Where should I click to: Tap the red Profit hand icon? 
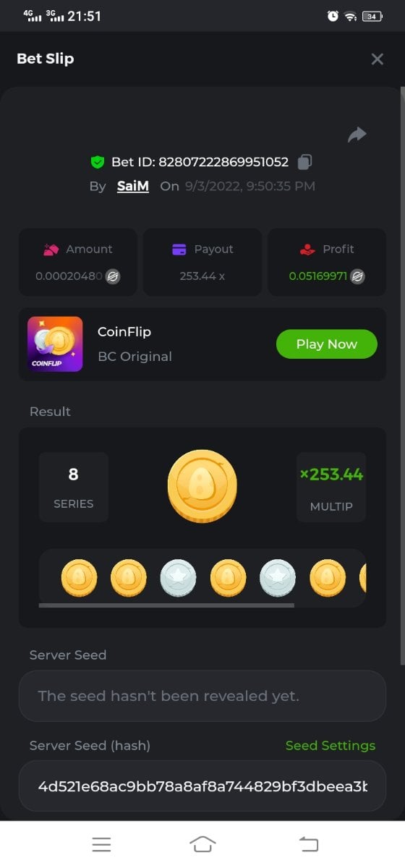tap(307, 250)
